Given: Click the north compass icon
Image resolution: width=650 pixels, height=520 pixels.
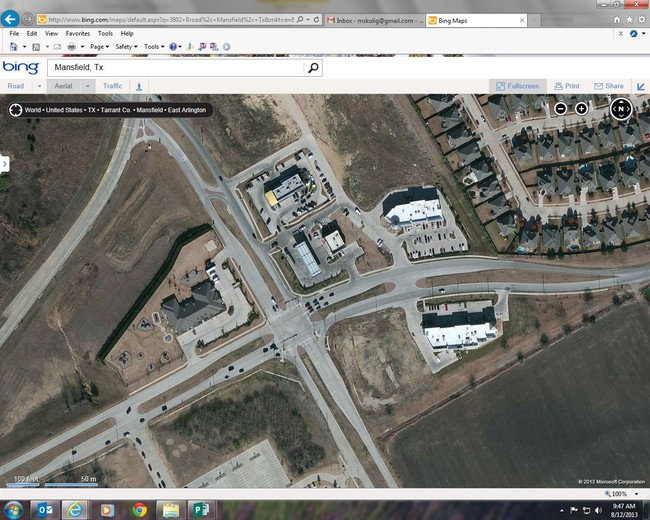Looking at the screenshot, I should (620, 108).
